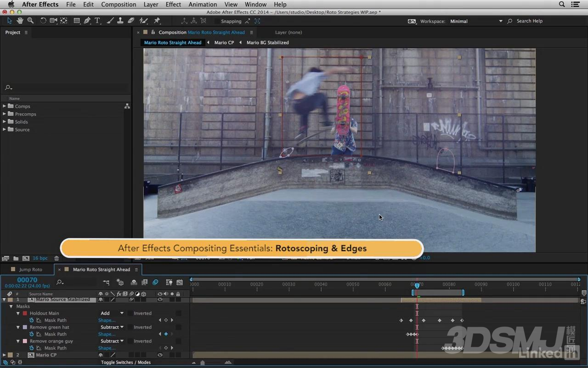This screenshot has height=368, width=588.
Task: Toggle Frame Blending for the composition
Action: coord(145,282)
